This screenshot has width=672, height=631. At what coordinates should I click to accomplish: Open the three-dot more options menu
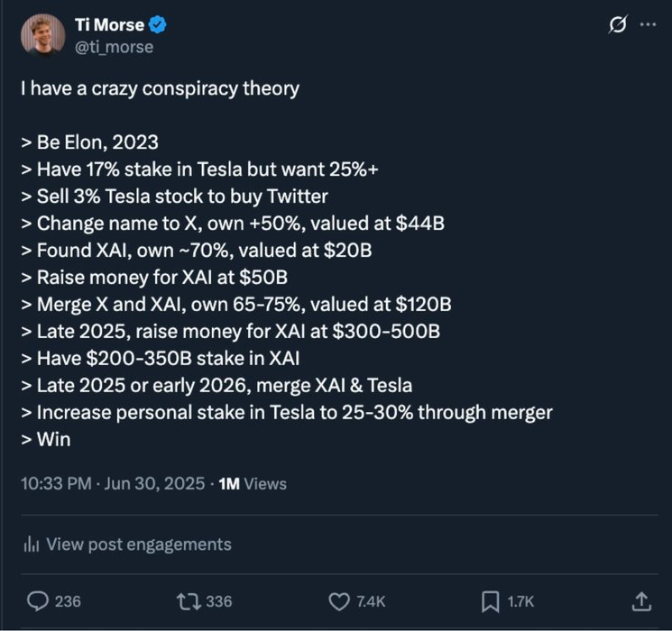coord(648,24)
